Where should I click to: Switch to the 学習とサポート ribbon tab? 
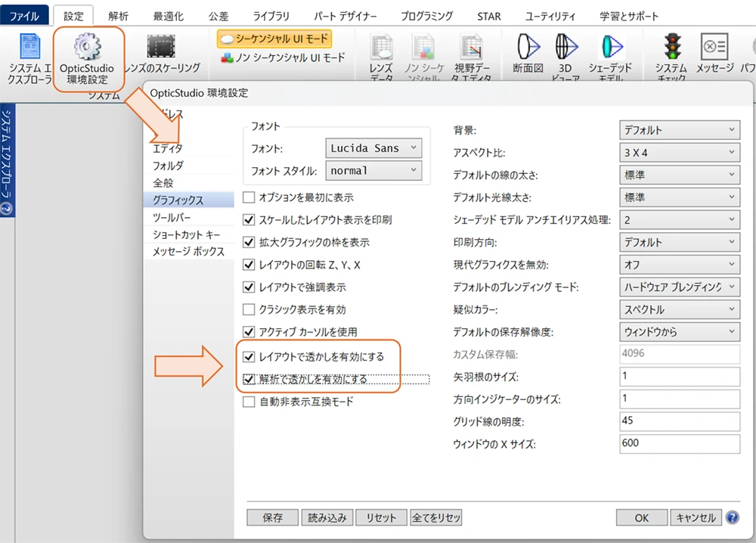[x=629, y=16]
